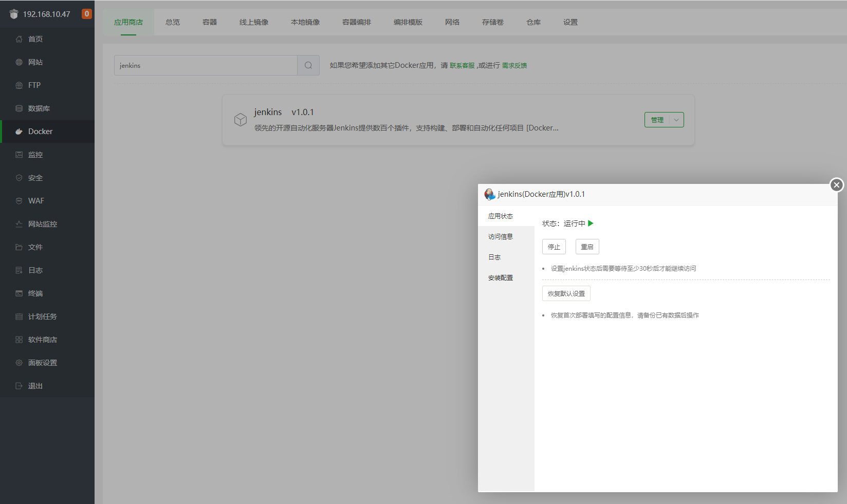The height and width of the screenshot is (504, 847).
Task: Select 应用状态 in dialog side menu
Action: 506,216
